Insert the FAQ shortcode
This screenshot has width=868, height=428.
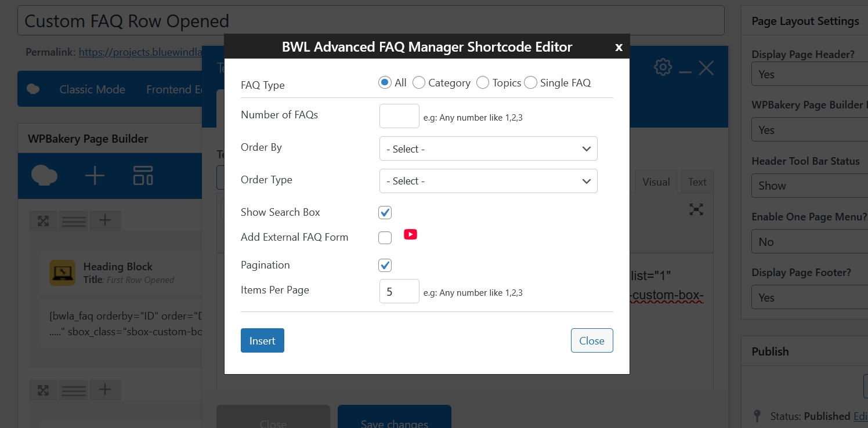pyautogui.click(x=262, y=340)
